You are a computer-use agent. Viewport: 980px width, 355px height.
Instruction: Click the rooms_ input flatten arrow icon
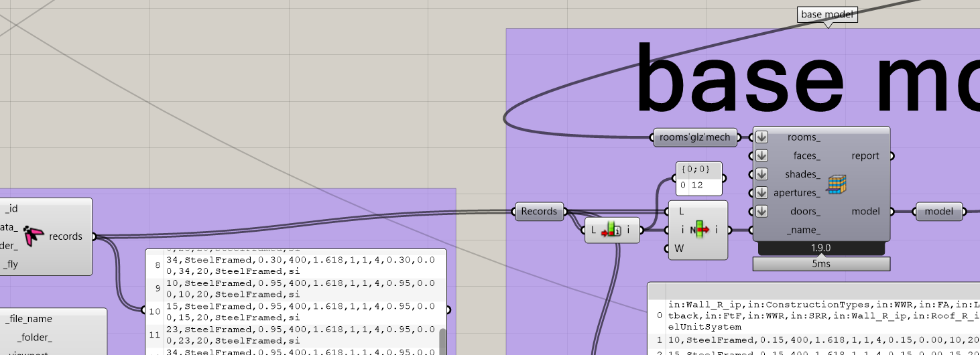pyautogui.click(x=761, y=137)
